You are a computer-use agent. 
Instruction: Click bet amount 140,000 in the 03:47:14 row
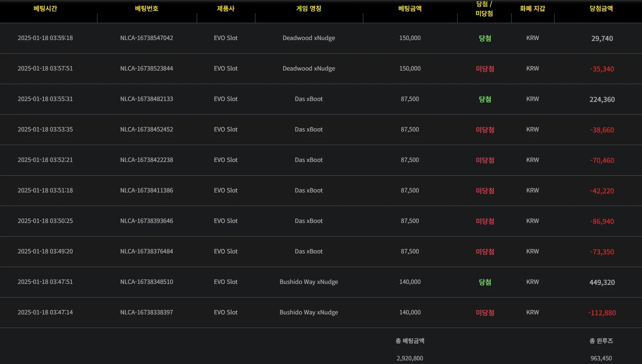click(x=410, y=313)
